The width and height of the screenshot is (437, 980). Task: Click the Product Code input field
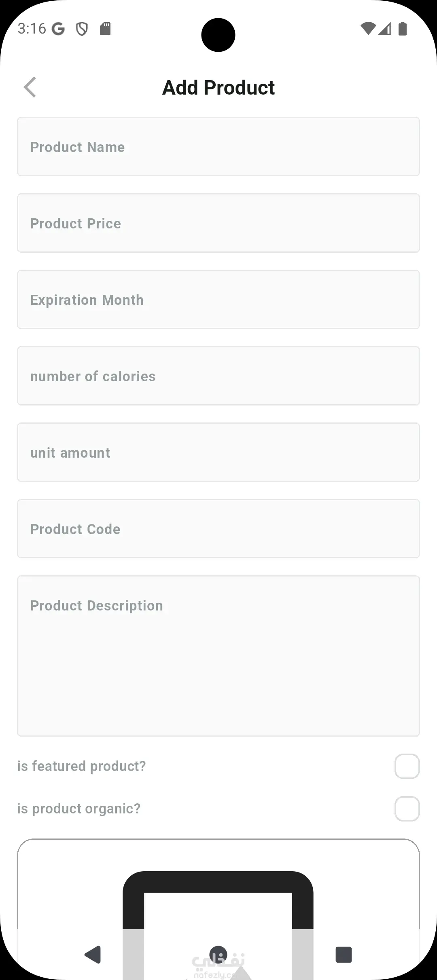click(218, 529)
